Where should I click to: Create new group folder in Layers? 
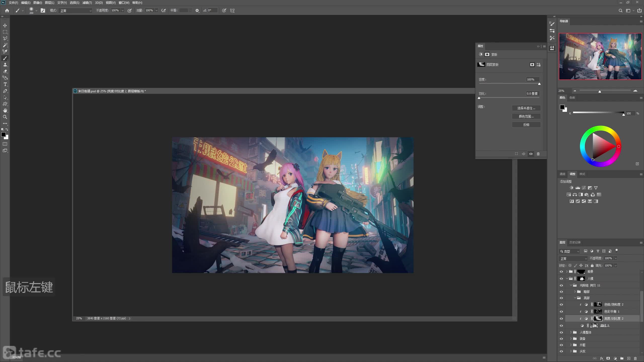(x=622, y=358)
